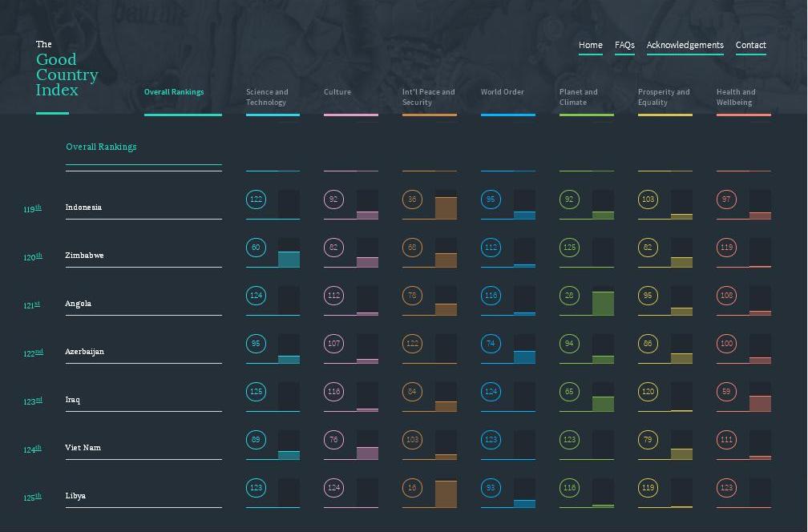Select the country name Viet Nam
This screenshot has width=808, height=532.
(85, 447)
